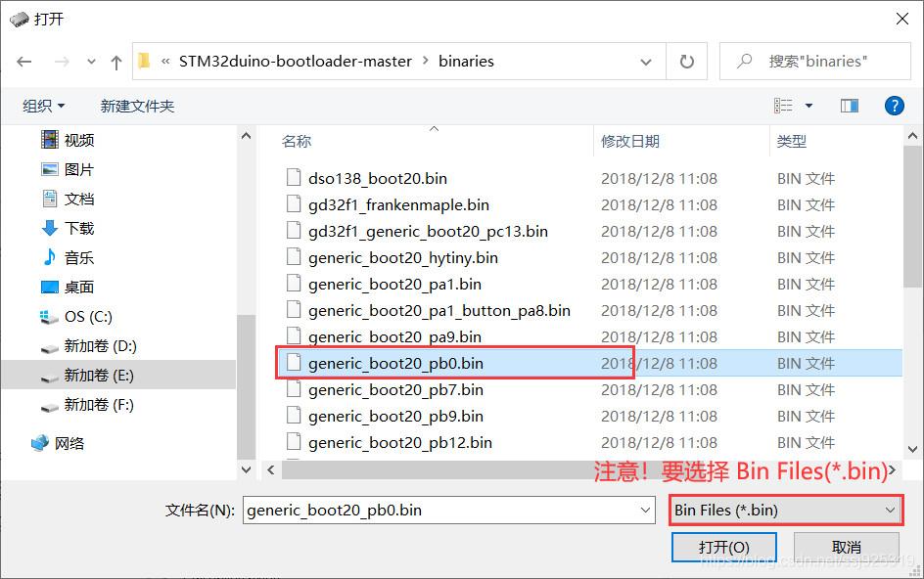Click the 取消 cancel button
924x579 pixels.
[847, 547]
